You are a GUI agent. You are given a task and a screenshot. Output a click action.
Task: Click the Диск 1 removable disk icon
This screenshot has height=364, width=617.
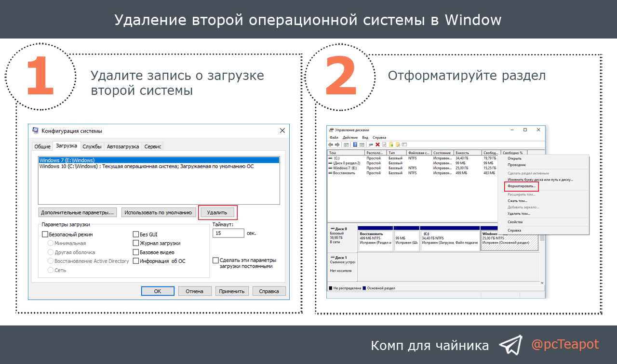(x=332, y=258)
